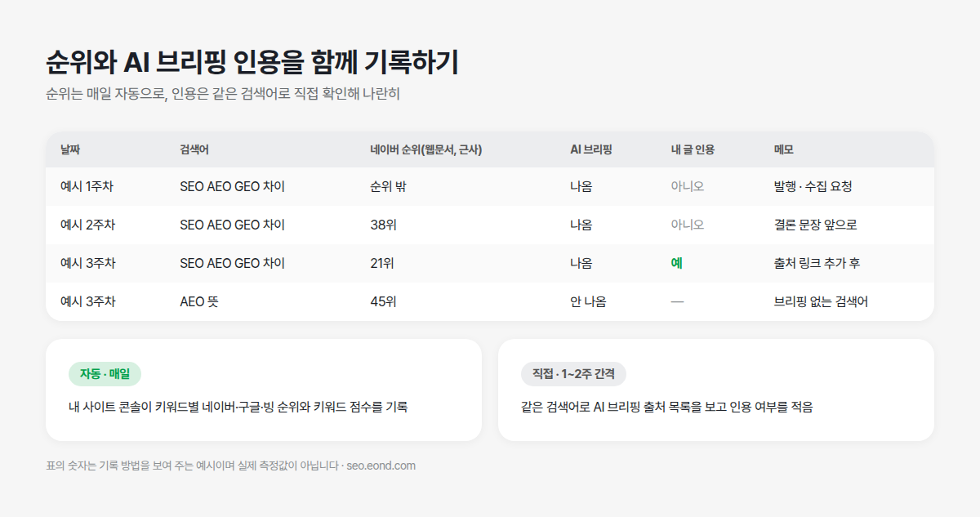
Task: Click the '발행 · 수집 요청' memo cell
Action: click(813, 186)
